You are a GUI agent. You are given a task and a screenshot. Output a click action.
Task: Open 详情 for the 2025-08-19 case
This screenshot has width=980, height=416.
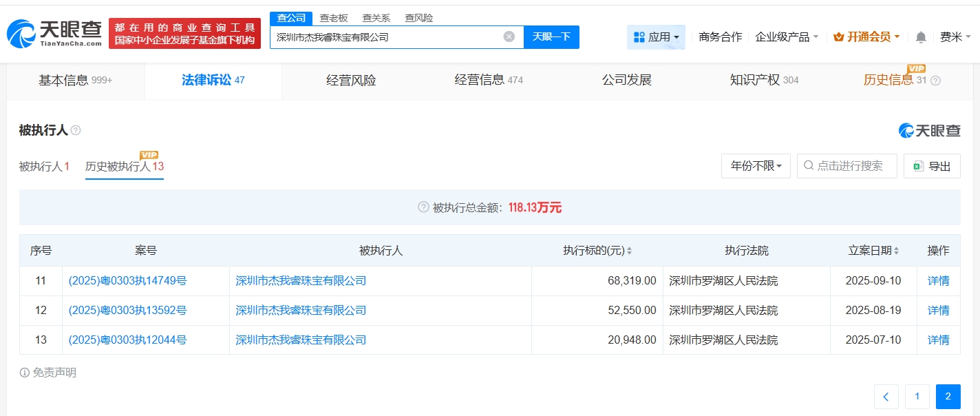point(939,311)
